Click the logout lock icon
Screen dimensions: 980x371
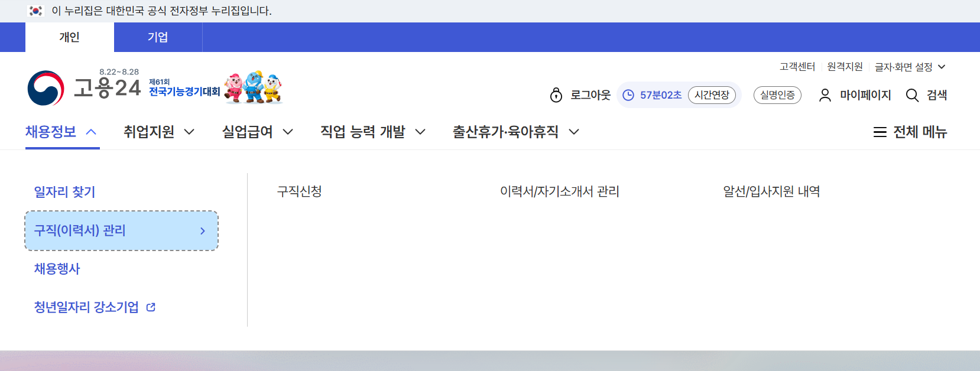point(556,95)
